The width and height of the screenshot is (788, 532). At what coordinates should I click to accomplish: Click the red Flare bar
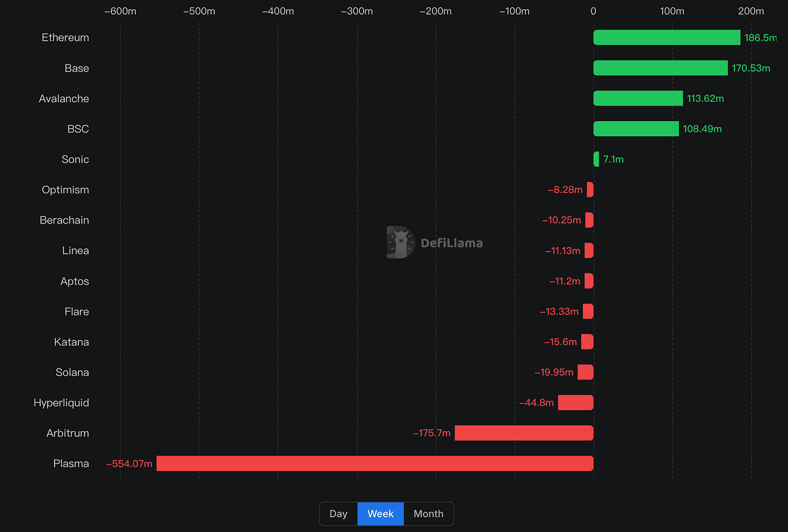tap(588, 311)
